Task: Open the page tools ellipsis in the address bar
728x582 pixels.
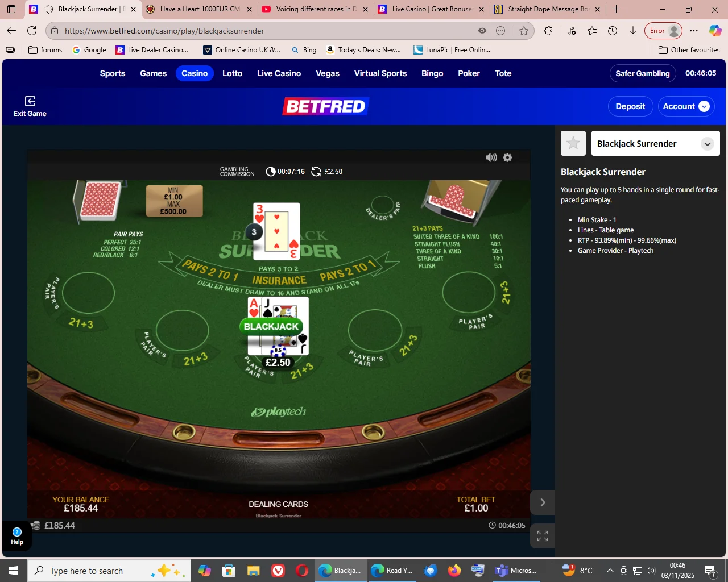Action: [x=500, y=31]
